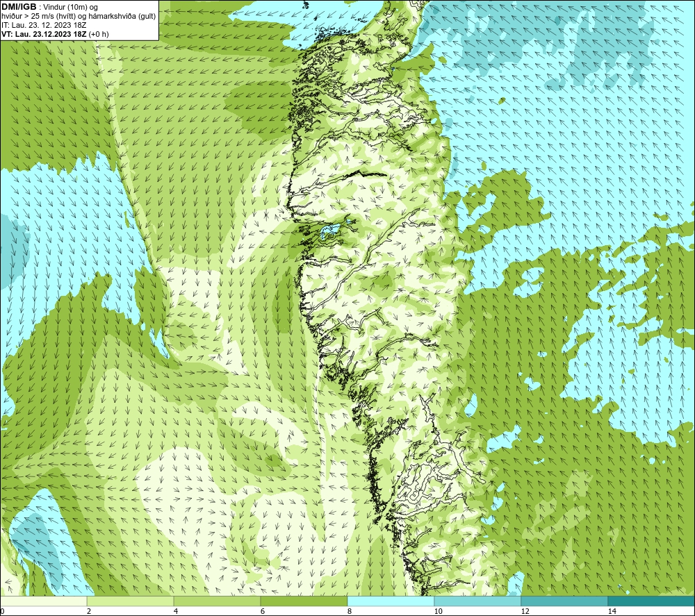Click the light cyan 8–10 m/s color swatch
695x616 pixels.
(391, 601)
